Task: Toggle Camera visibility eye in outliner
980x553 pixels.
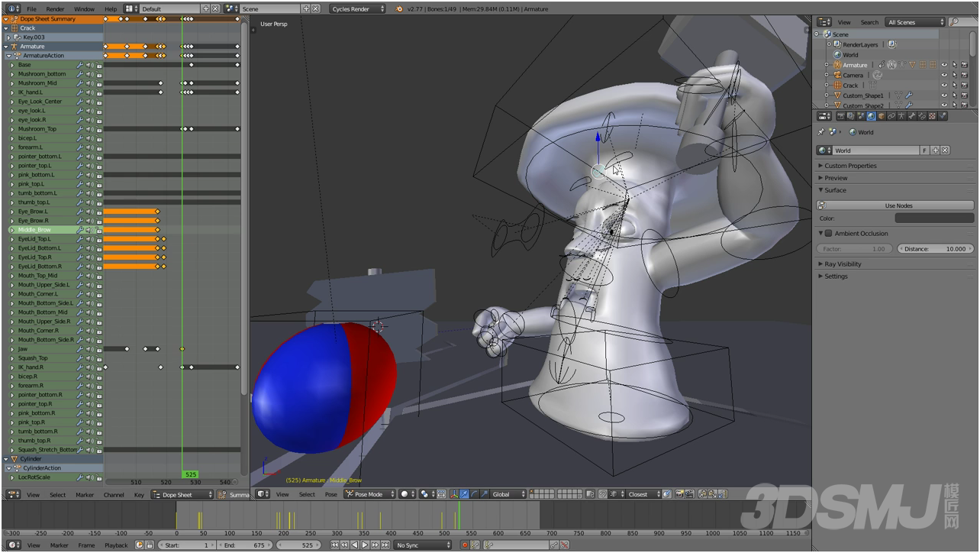Action: click(x=944, y=75)
